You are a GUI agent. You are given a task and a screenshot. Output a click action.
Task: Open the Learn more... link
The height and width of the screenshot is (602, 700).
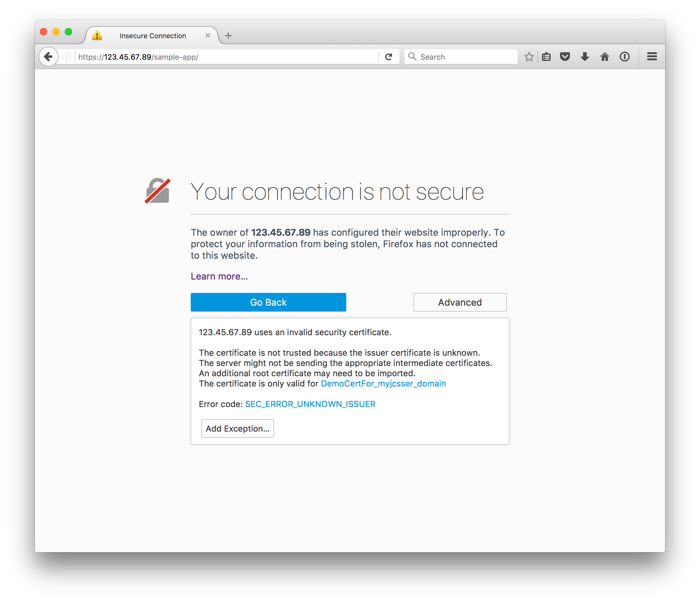219,276
